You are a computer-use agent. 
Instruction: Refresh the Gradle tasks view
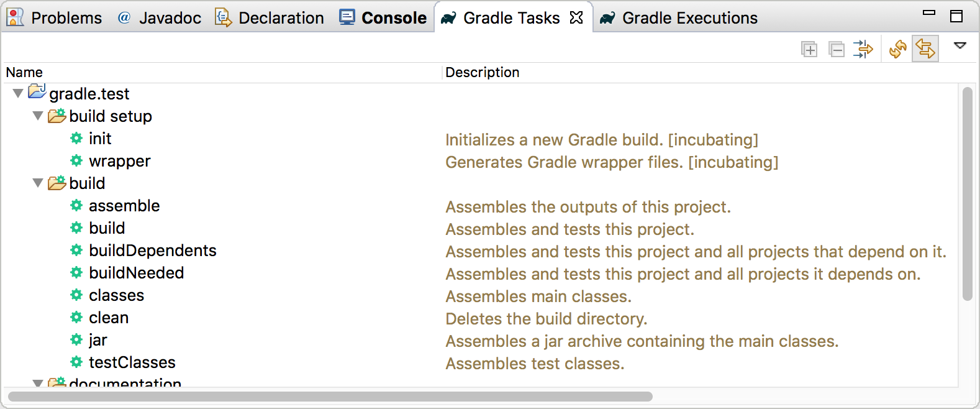coord(899,48)
